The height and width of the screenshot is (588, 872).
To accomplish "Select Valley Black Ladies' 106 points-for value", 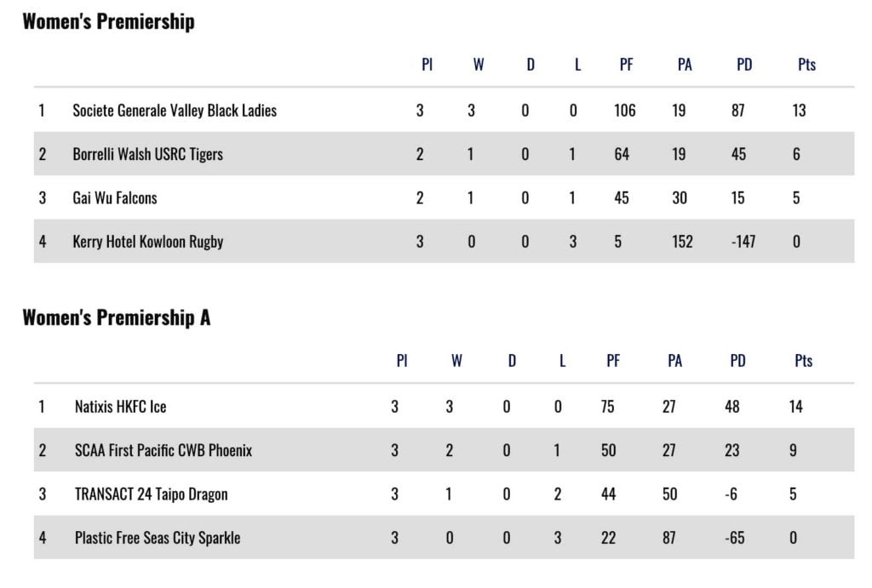I will coord(624,111).
